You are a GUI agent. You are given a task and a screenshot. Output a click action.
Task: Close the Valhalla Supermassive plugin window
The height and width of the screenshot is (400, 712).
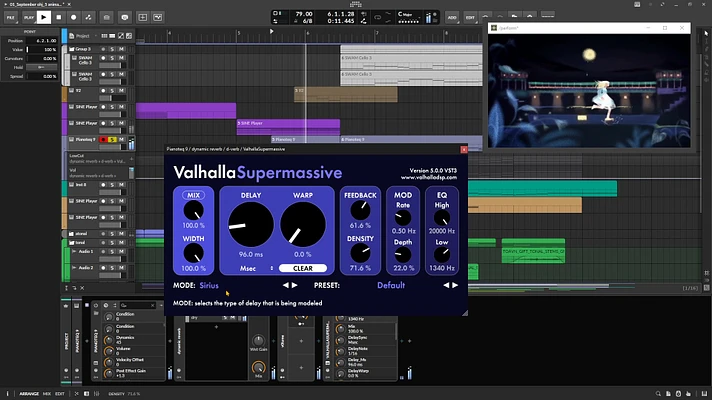pyautogui.click(x=464, y=149)
